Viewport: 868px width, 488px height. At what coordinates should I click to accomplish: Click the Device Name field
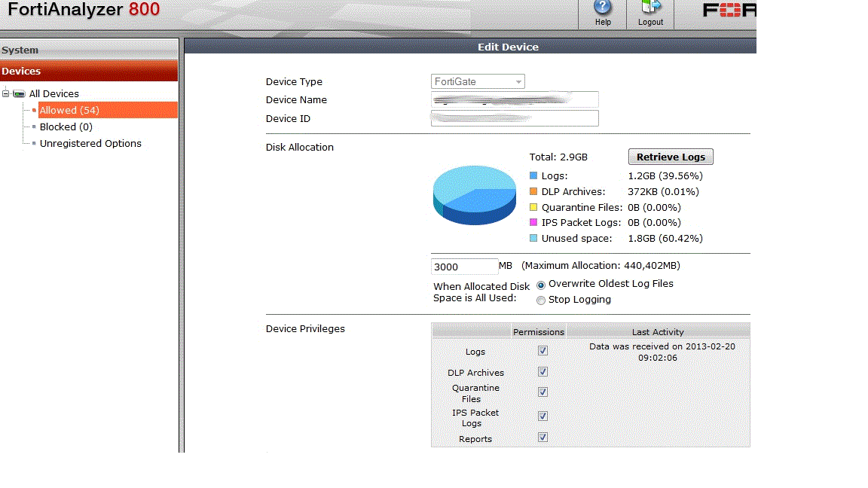tap(515, 99)
